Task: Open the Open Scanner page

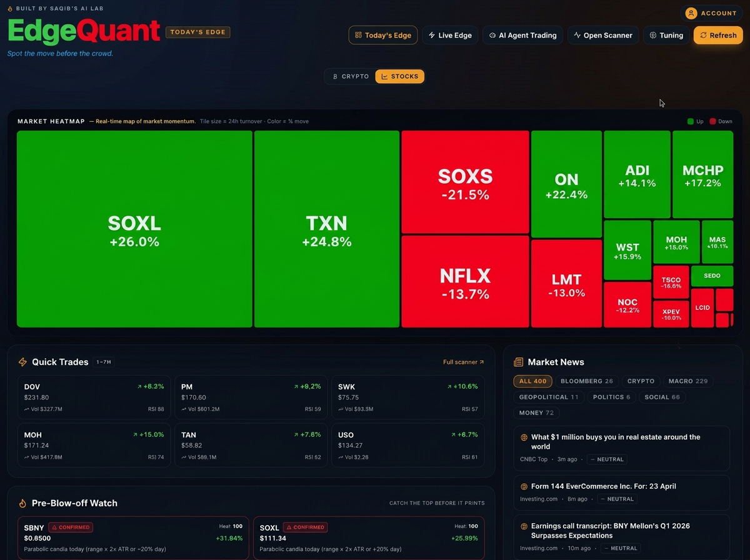Action: 602,35
